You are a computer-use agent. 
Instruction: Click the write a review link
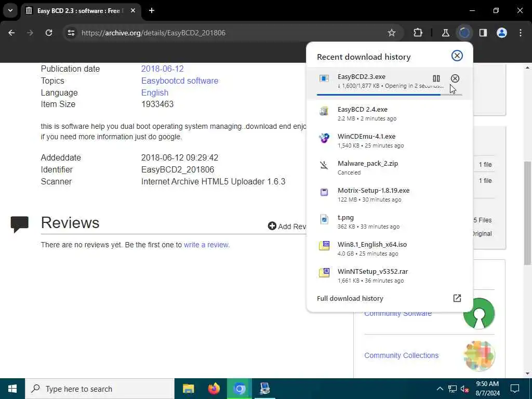pyautogui.click(x=207, y=245)
